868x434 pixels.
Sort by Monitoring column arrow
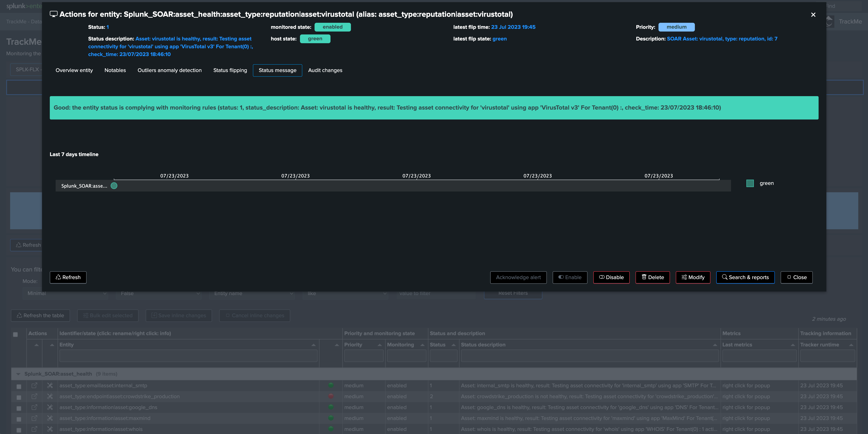pos(422,345)
